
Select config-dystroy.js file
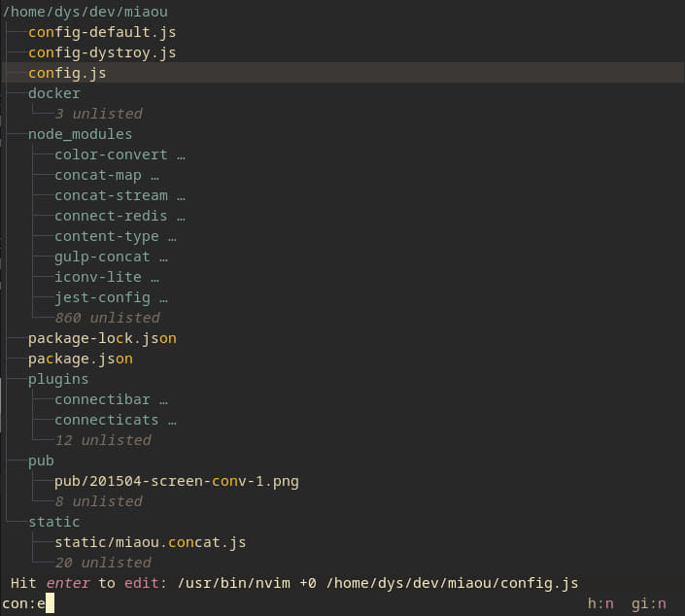click(x=102, y=52)
